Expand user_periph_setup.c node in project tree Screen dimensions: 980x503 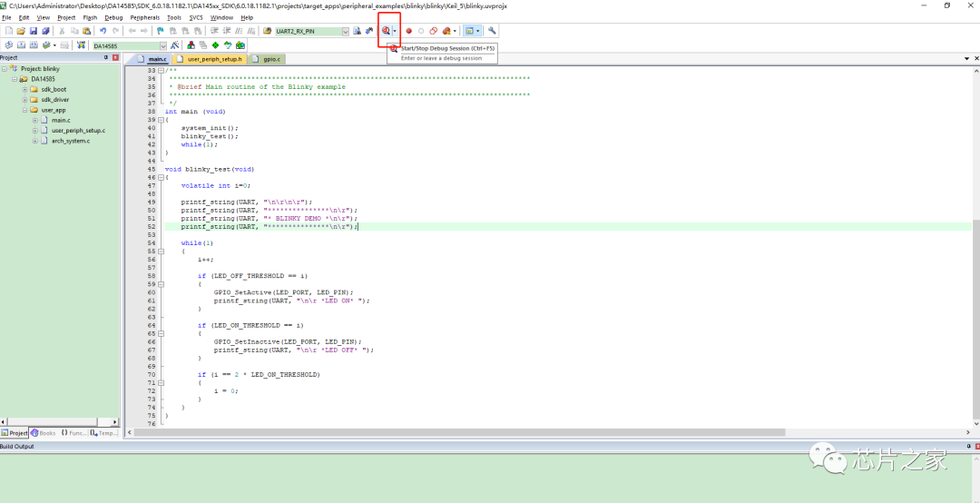click(x=35, y=131)
